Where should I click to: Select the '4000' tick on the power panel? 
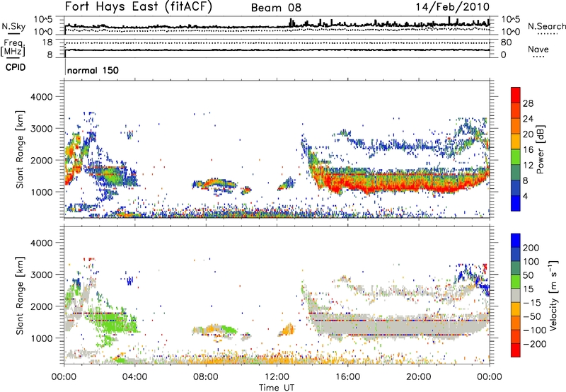pos(41,97)
